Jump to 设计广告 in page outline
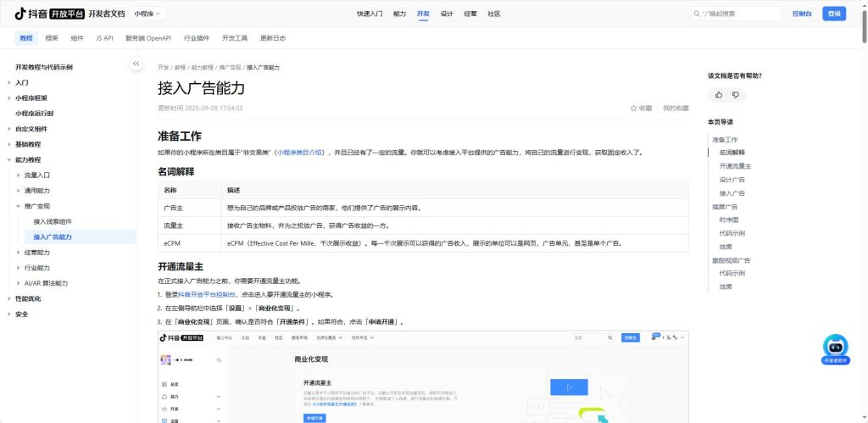The image size is (868, 423). point(732,180)
